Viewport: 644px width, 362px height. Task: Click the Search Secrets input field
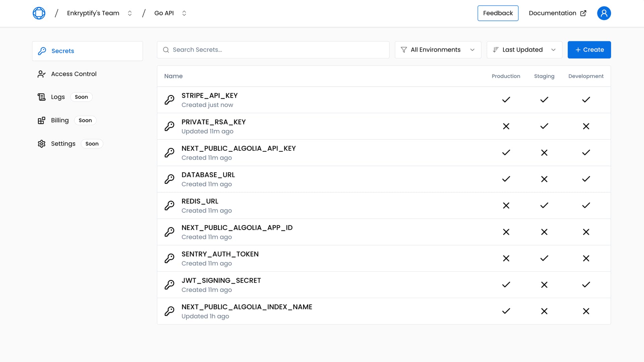[273, 50]
